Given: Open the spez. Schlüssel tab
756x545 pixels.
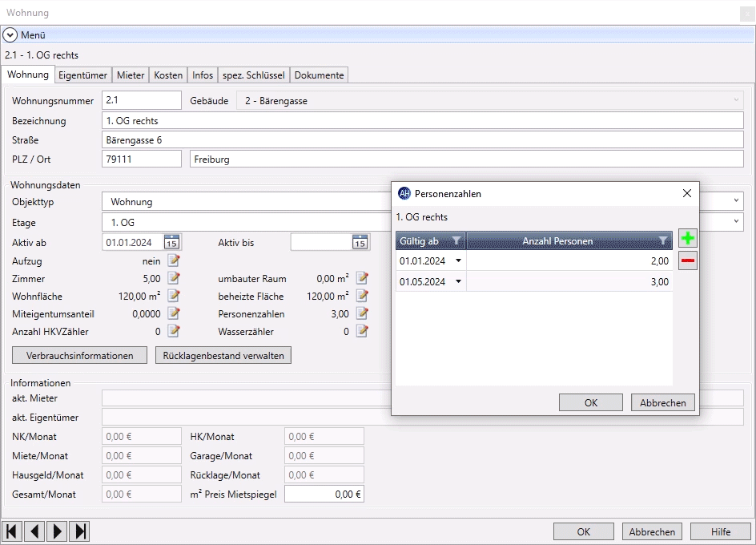Looking at the screenshot, I should (x=254, y=75).
